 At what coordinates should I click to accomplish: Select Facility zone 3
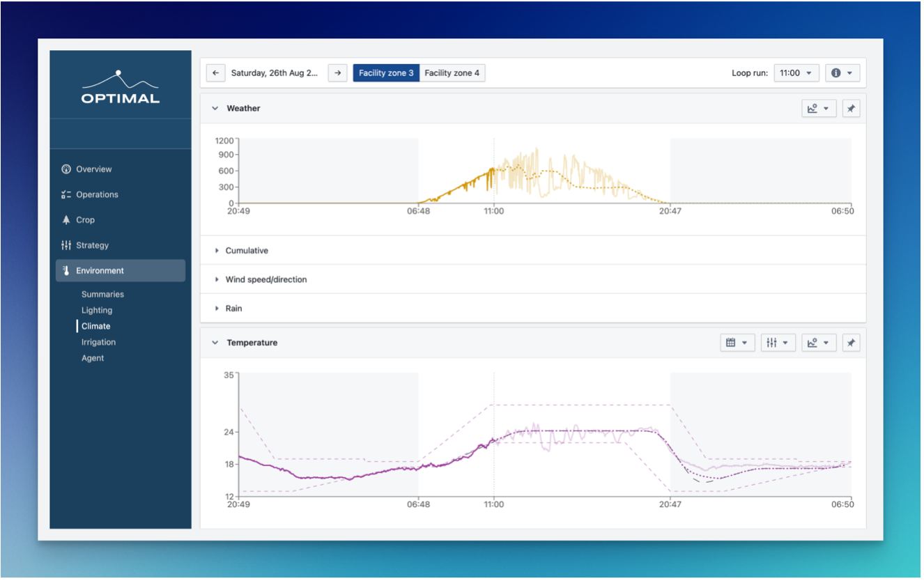click(x=386, y=73)
